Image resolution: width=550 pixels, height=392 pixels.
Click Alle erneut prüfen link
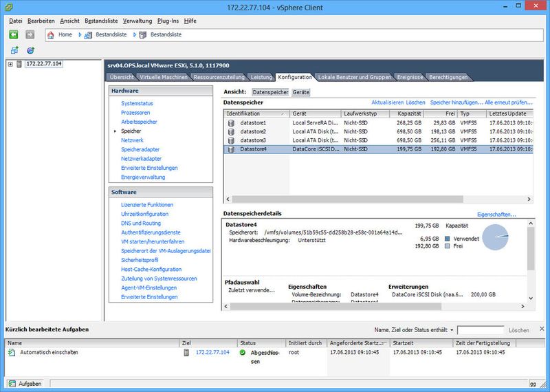pos(509,102)
